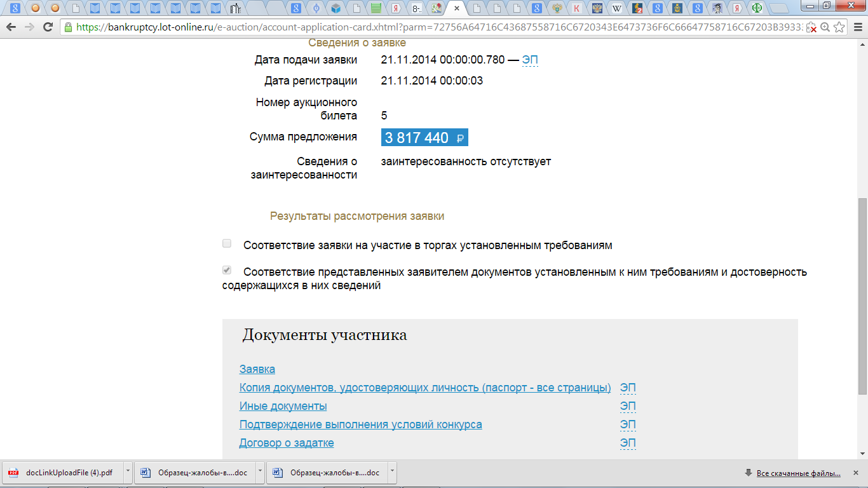
Task: Open the Chrome menu (three lines)
Action: point(857,27)
